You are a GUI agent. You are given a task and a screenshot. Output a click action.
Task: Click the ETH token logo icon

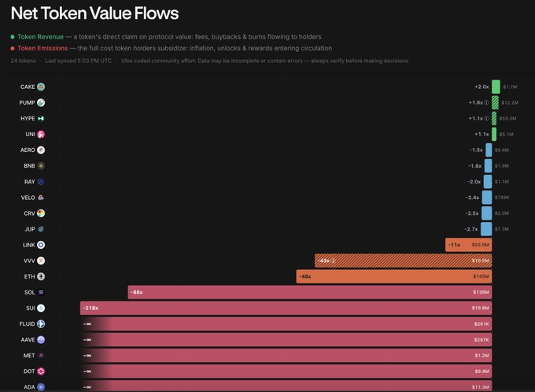point(41,276)
